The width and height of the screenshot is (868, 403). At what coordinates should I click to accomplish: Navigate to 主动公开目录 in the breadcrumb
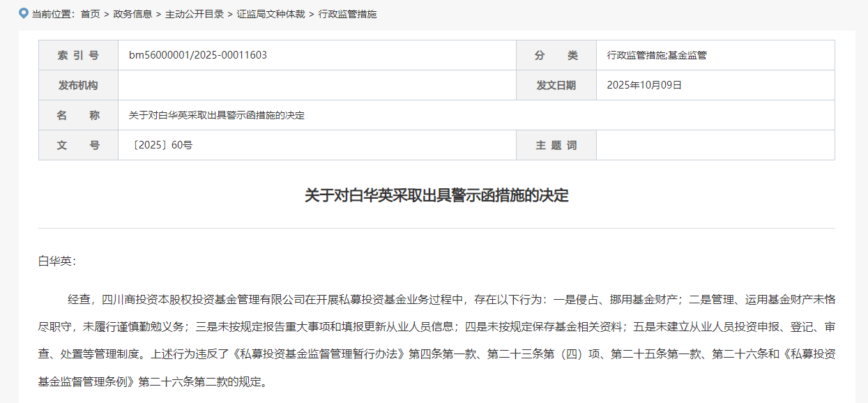[x=195, y=14]
